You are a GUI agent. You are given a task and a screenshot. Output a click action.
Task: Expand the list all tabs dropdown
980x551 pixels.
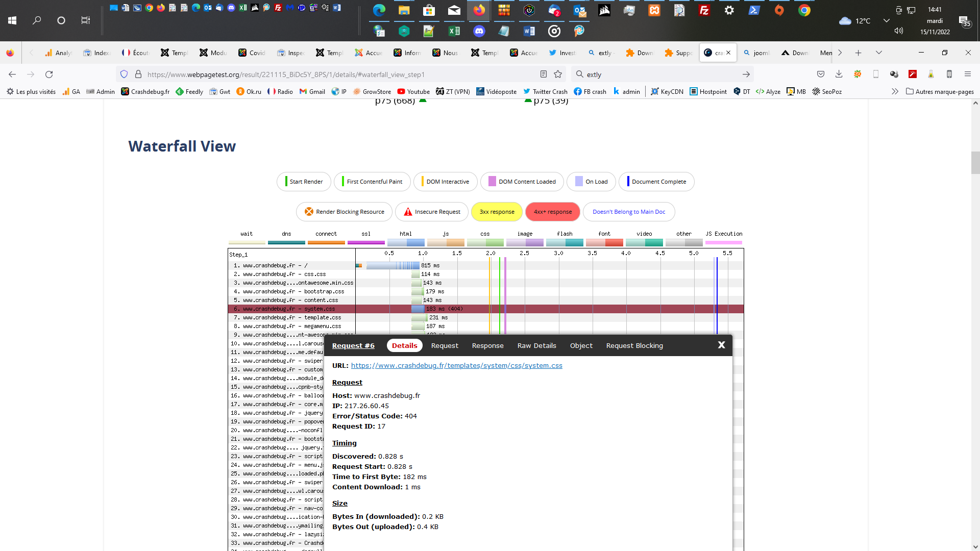879,53
